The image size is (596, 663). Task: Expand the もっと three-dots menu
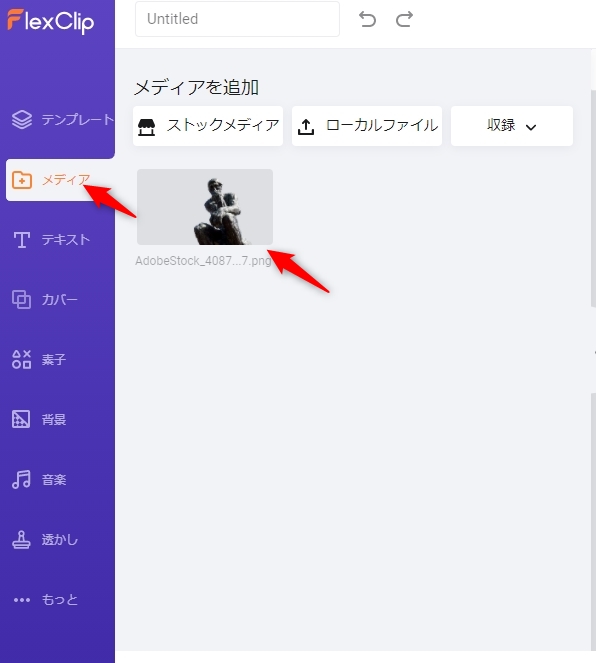coord(22,600)
